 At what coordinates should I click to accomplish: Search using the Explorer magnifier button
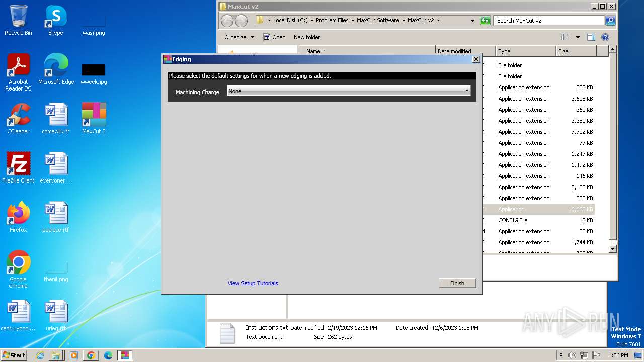pyautogui.click(x=610, y=21)
